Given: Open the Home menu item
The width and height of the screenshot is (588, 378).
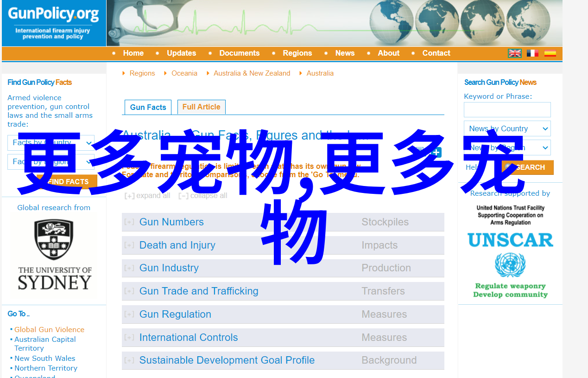Looking at the screenshot, I should click(133, 53).
